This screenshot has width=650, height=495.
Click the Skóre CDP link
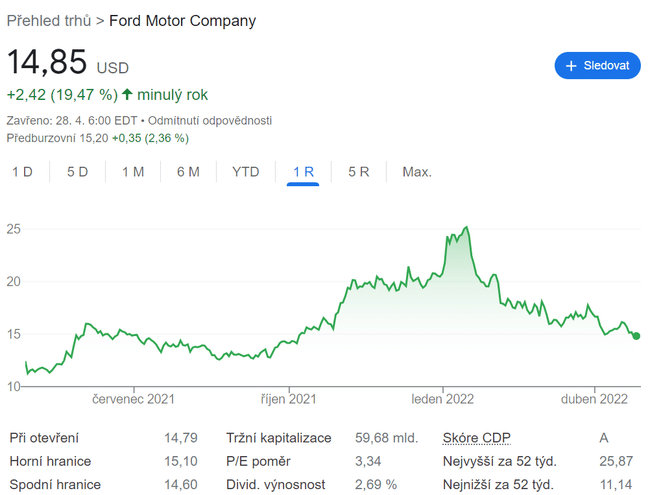(476, 438)
